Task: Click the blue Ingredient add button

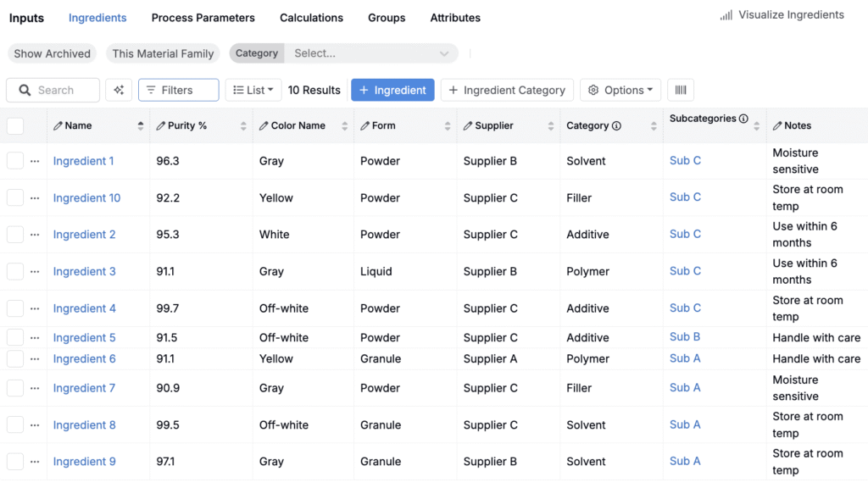Action: tap(392, 90)
